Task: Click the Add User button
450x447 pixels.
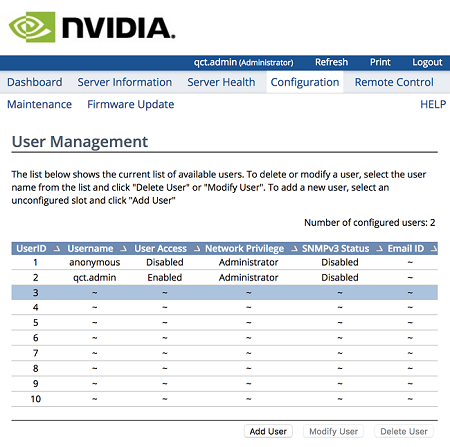Action: coord(268,431)
